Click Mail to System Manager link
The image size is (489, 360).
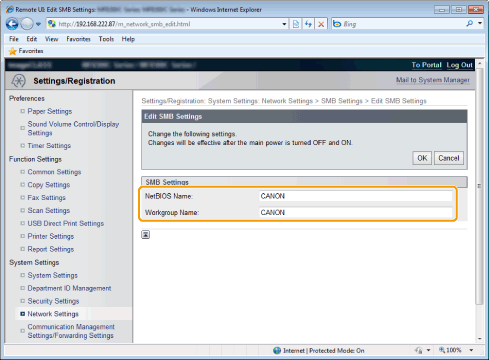click(x=433, y=80)
